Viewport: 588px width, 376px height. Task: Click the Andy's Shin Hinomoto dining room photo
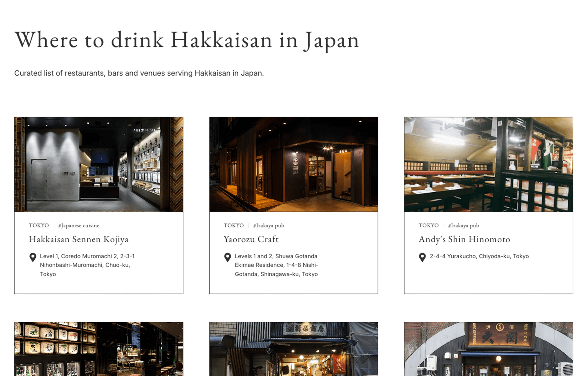tap(488, 164)
